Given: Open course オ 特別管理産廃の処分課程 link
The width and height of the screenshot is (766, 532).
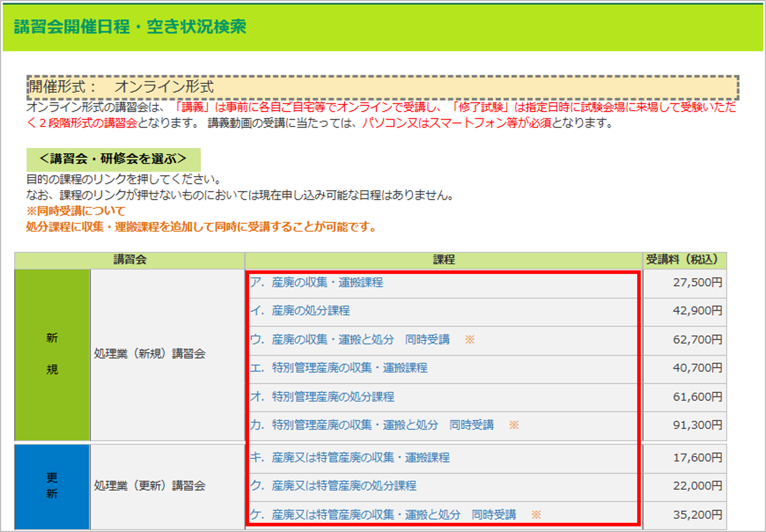Looking at the screenshot, I should click(322, 397).
